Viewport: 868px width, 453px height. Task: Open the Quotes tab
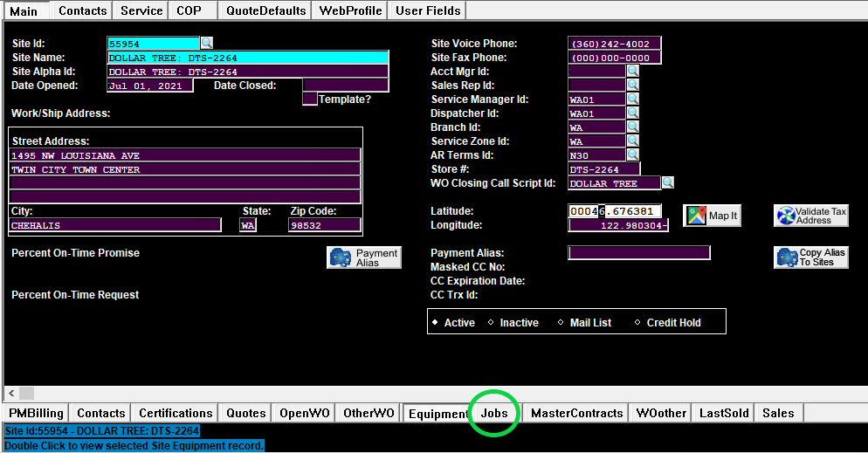click(245, 413)
